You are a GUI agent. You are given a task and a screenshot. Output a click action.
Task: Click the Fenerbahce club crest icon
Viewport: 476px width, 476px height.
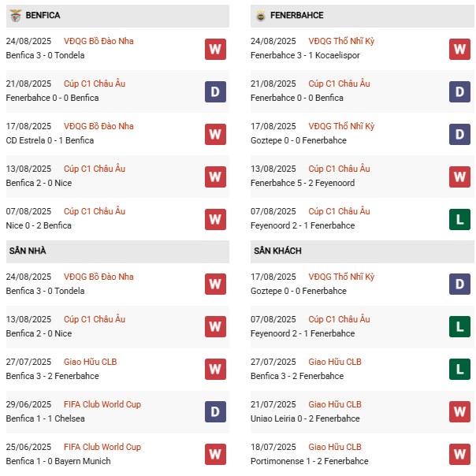coord(260,16)
